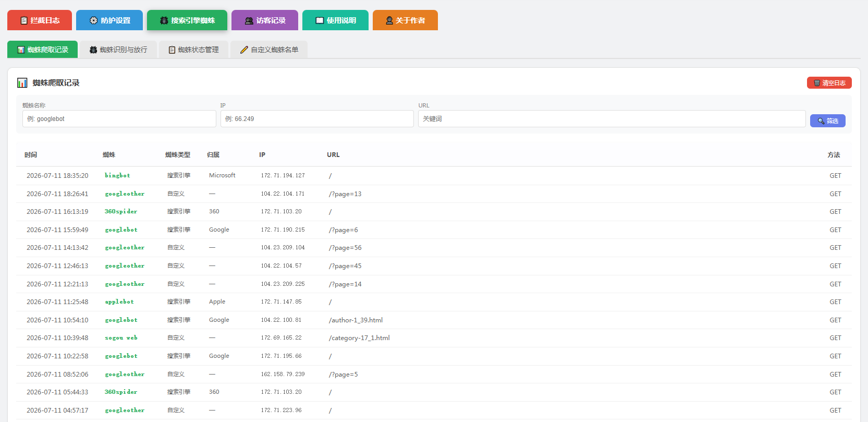Open the 防护设置 blue tab
Screen dimensions: 868x422
109,20
